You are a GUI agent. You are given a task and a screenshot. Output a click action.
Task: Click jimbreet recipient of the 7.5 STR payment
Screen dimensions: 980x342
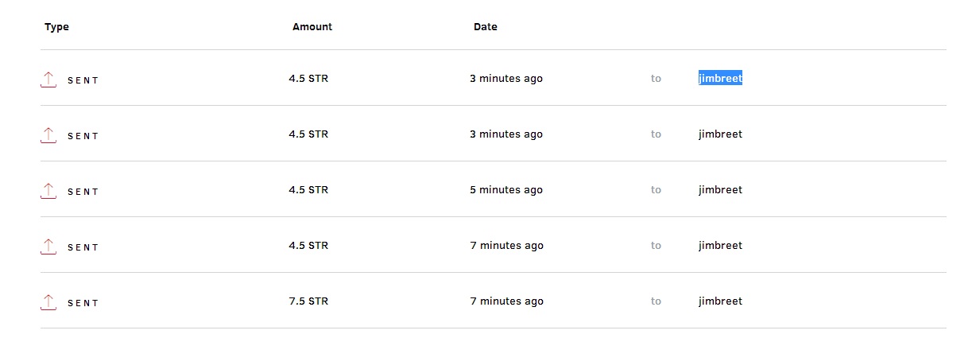[720, 301]
